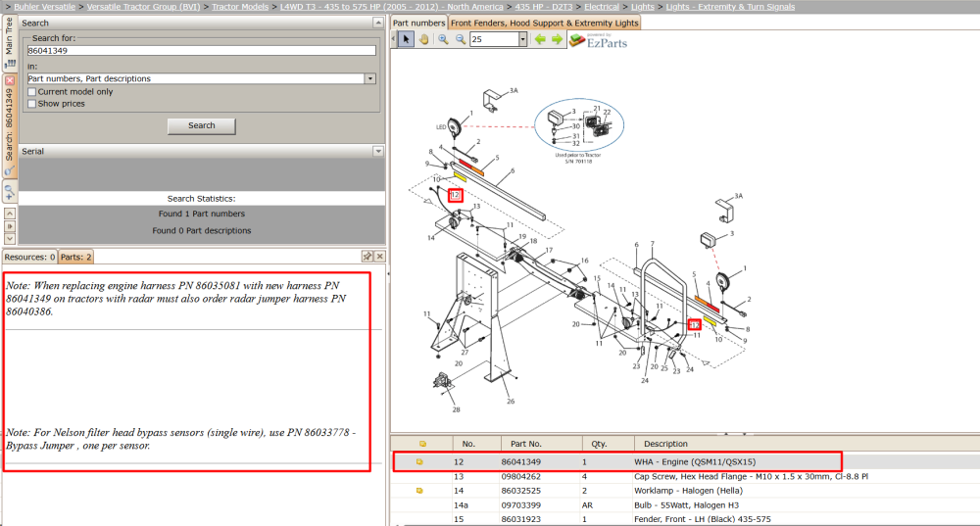
Task: Enable Current model only checkbox
Action: click(x=32, y=91)
